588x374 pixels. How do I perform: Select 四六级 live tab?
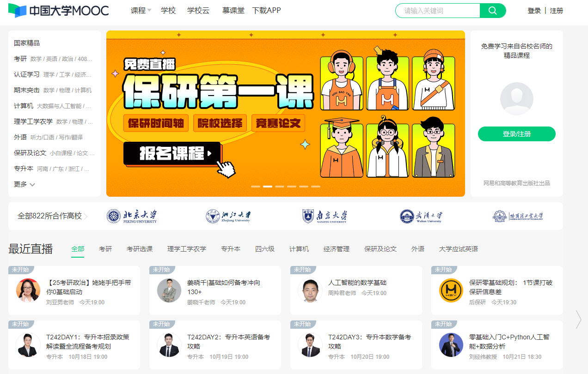[265, 249]
